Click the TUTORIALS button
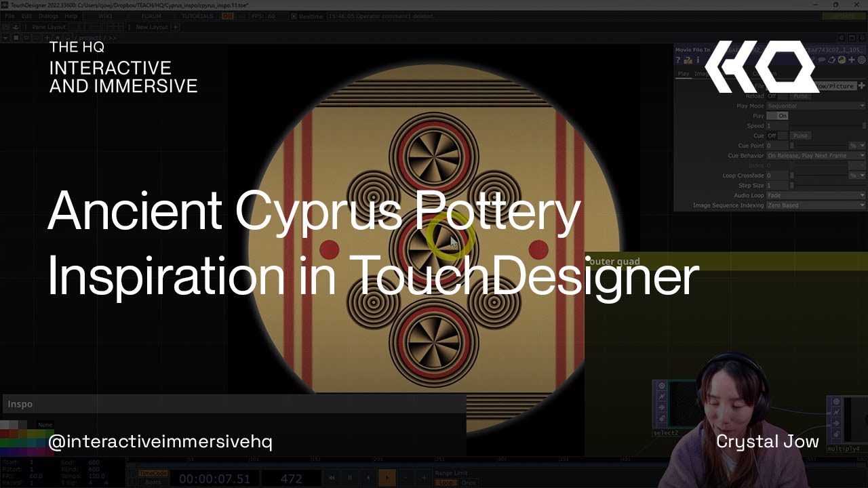Image resolution: width=868 pixels, height=488 pixels. pyautogui.click(x=197, y=16)
